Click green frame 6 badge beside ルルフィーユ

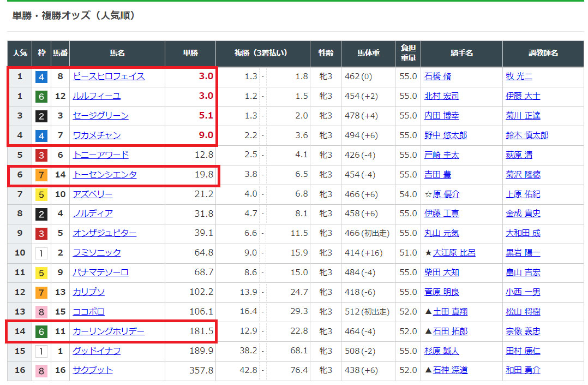(x=41, y=96)
